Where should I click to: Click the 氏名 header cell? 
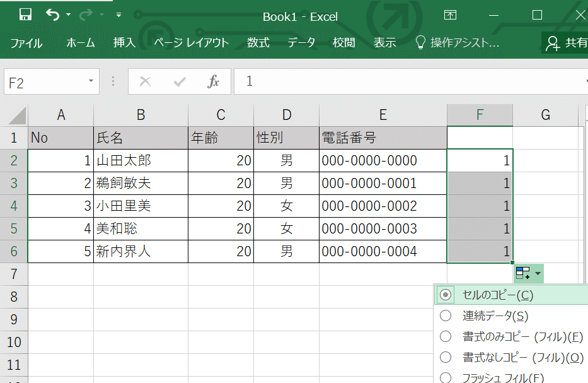[141, 138]
